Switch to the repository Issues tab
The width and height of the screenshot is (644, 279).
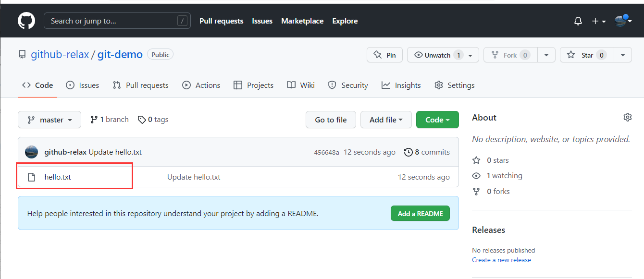point(83,85)
